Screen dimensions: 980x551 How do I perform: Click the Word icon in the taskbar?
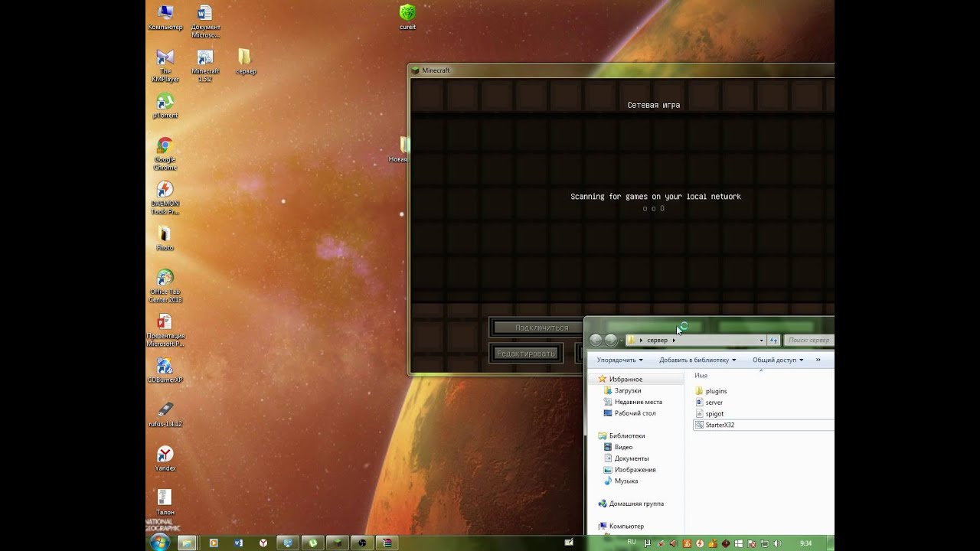(x=238, y=543)
